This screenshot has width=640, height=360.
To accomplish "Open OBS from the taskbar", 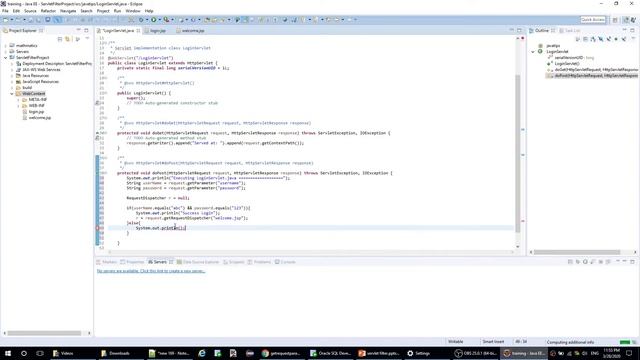I will point(476,353).
